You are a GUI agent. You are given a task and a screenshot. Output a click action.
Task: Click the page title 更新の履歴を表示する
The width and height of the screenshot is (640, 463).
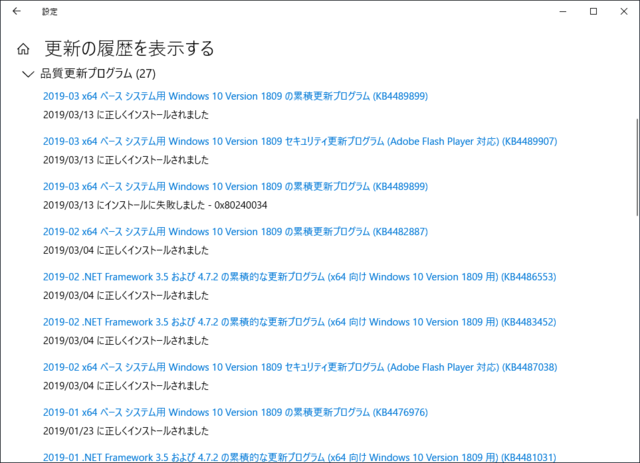point(129,49)
